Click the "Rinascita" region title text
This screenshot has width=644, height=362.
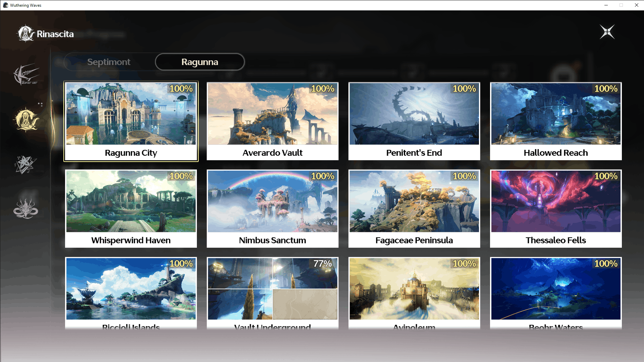pyautogui.click(x=55, y=34)
